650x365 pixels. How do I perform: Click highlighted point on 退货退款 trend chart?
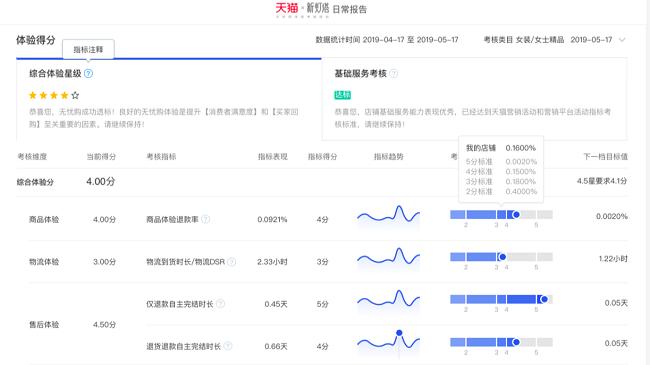399,333
